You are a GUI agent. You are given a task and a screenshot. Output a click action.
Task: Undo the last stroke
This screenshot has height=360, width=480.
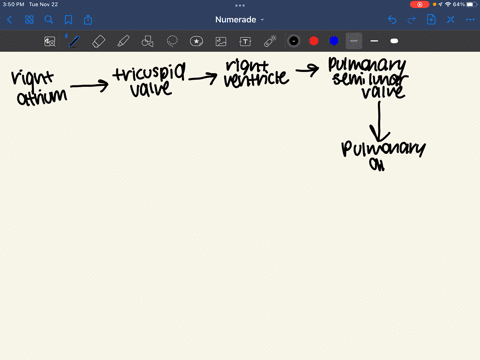tap(392, 20)
